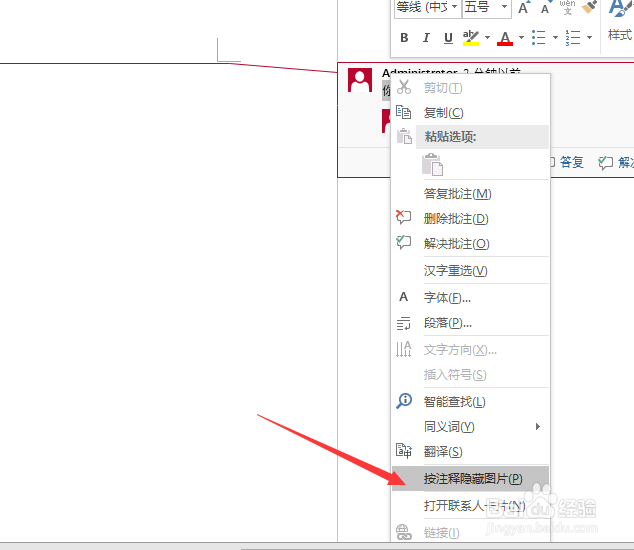Apply numbered list formatting
This screenshot has height=550, width=634.
pyautogui.click(x=573, y=38)
